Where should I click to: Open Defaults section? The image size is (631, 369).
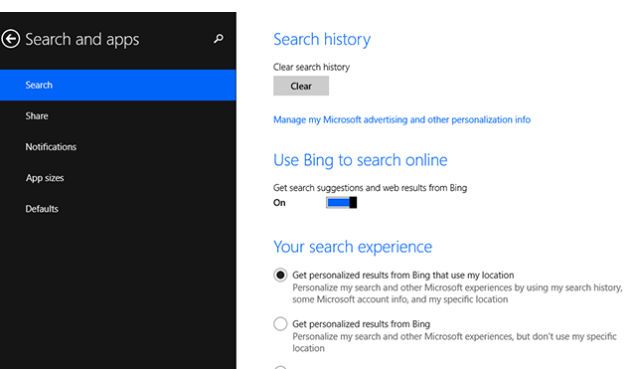pyautogui.click(x=118, y=209)
